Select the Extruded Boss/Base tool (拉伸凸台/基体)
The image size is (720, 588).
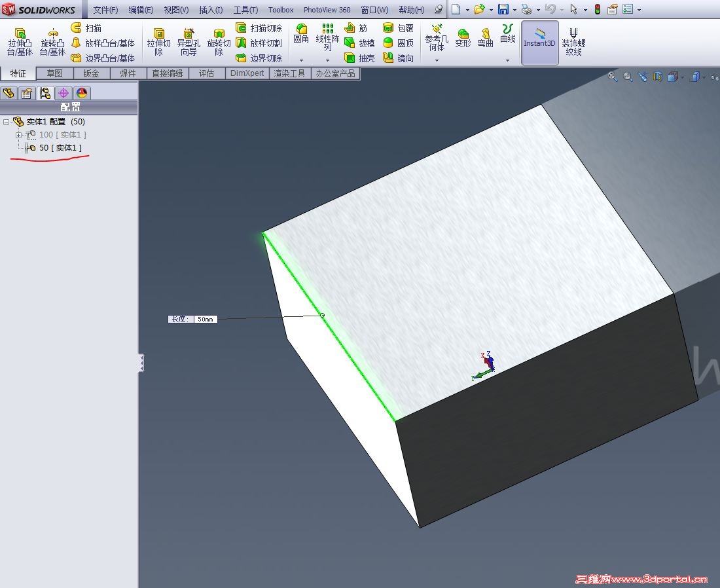pyautogui.click(x=20, y=42)
